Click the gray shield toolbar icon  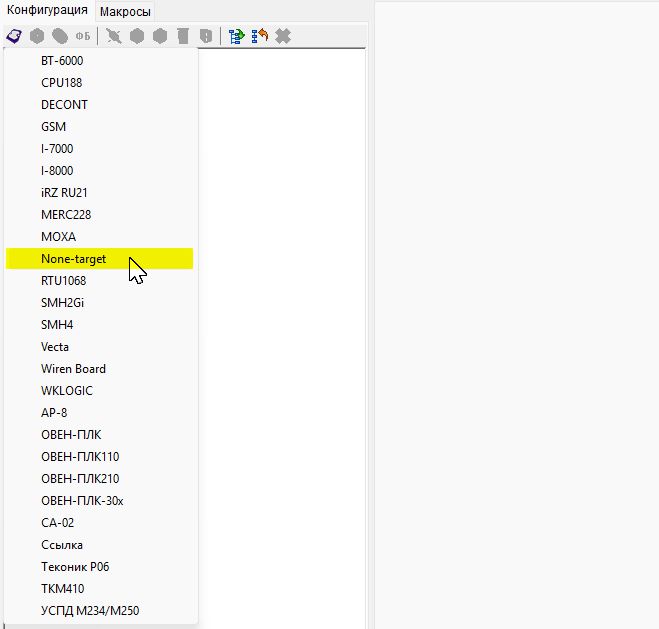pyautogui.click(x=206, y=36)
